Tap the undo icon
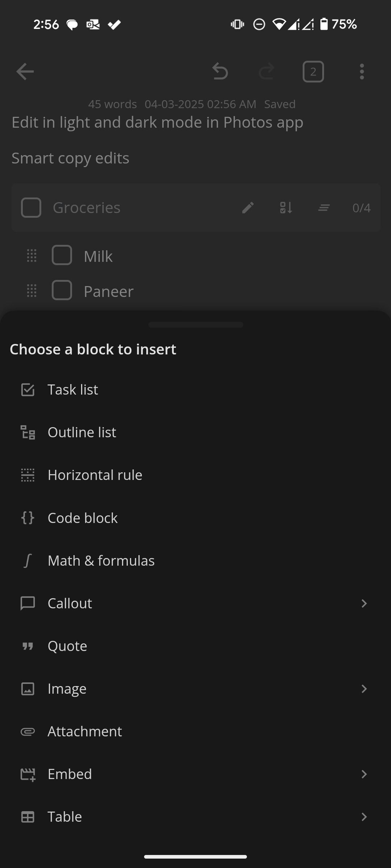Viewport: 391px width, 868px height. tap(220, 71)
